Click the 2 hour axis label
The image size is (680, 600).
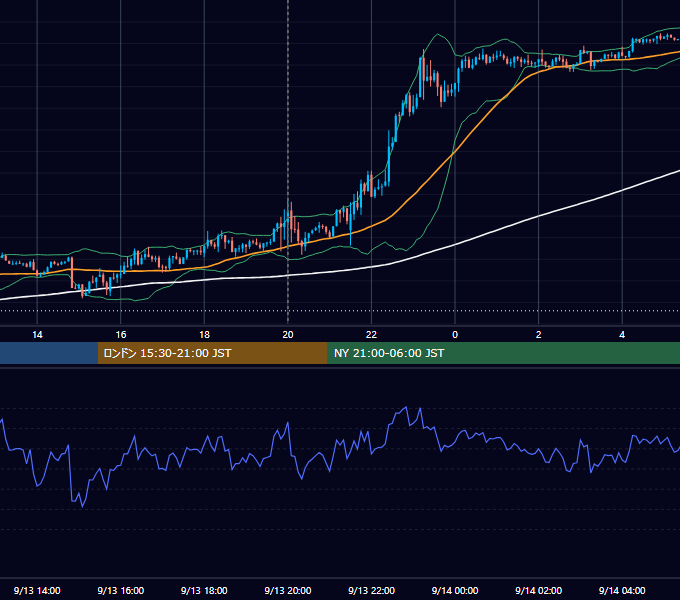click(x=539, y=335)
